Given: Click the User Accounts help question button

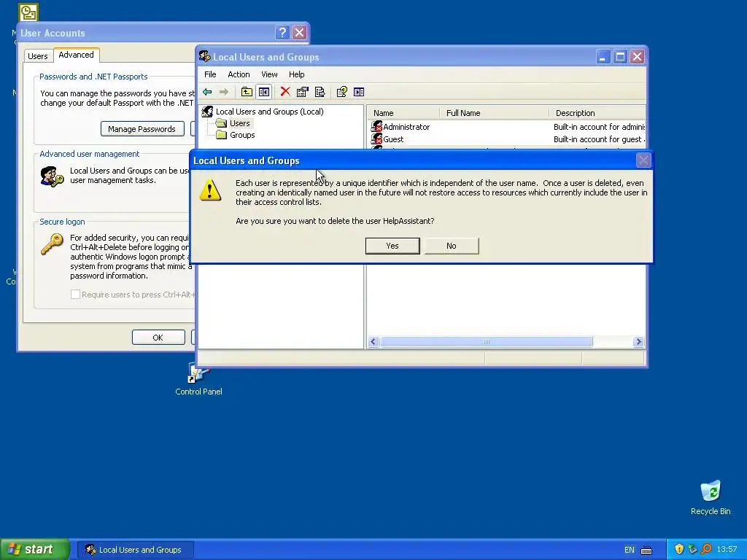Looking at the screenshot, I should [x=282, y=32].
